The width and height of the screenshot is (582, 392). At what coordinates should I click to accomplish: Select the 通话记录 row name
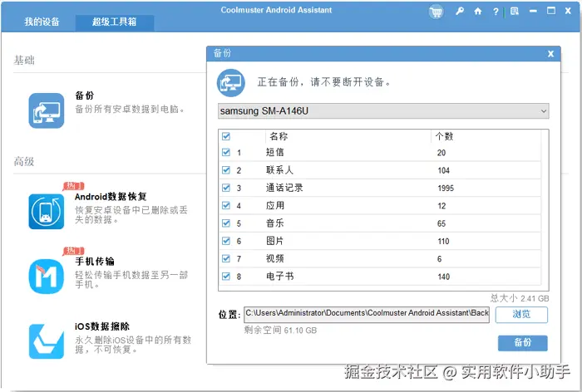point(284,188)
